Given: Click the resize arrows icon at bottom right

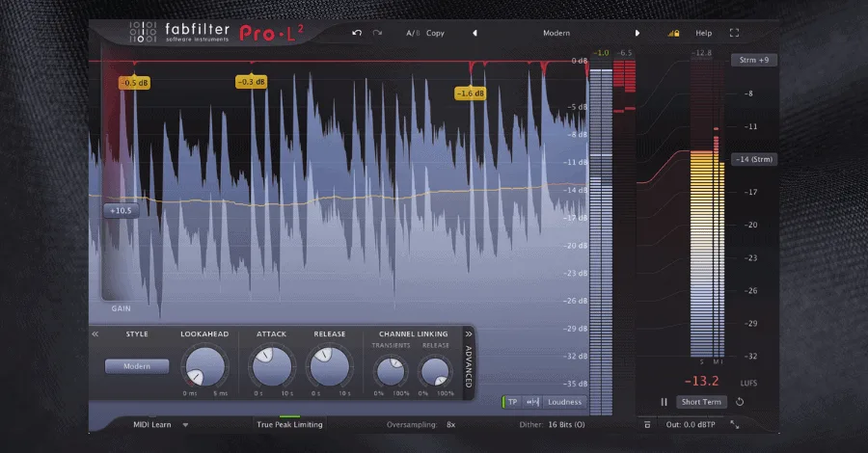Looking at the screenshot, I should point(735,425).
